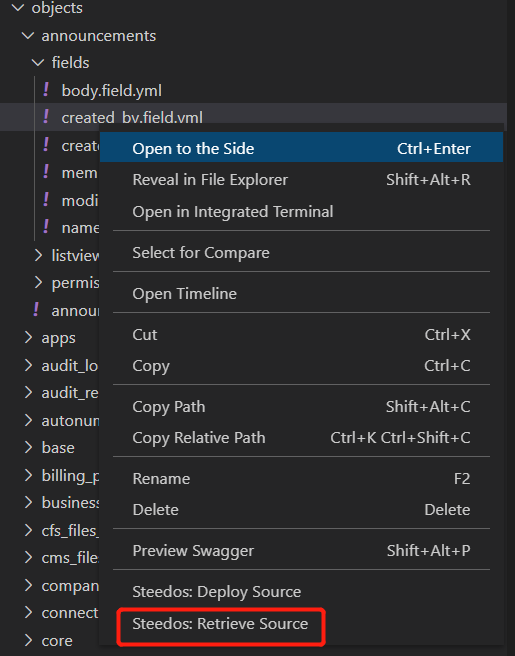515x656 pixels.
Task: Select Rename in the context menu
Action: click(x=301, y=479)
